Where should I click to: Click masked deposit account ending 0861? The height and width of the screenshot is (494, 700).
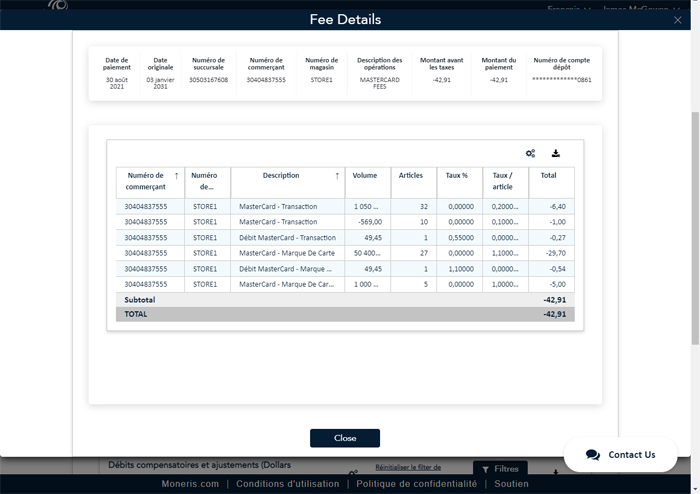click(x=562, y=80)
